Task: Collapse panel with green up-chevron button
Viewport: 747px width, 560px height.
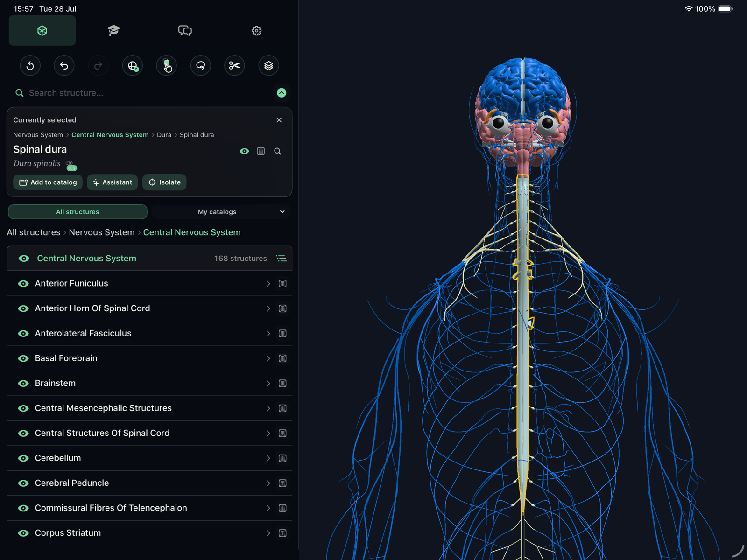Action: click(x=282, y=93)
